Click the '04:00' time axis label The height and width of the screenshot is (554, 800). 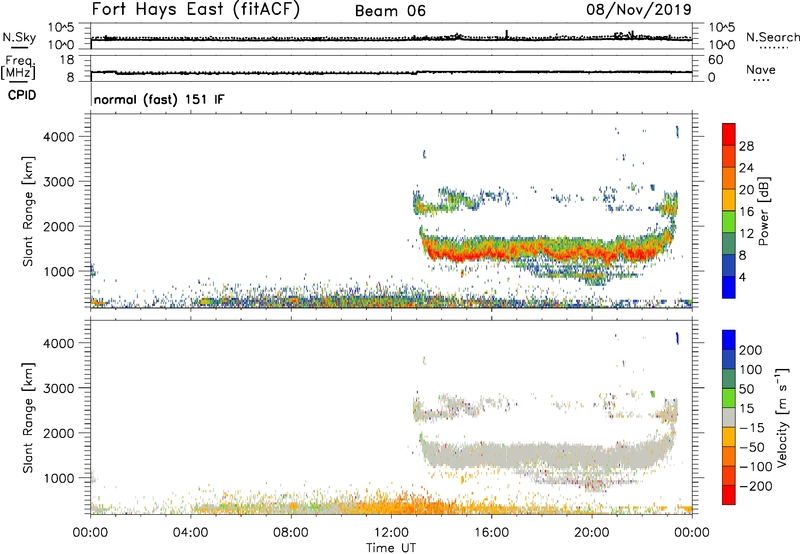[x=191, y=533]
